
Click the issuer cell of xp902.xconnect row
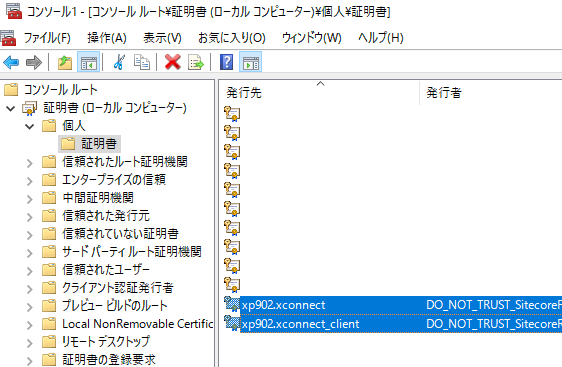[494, 305]
